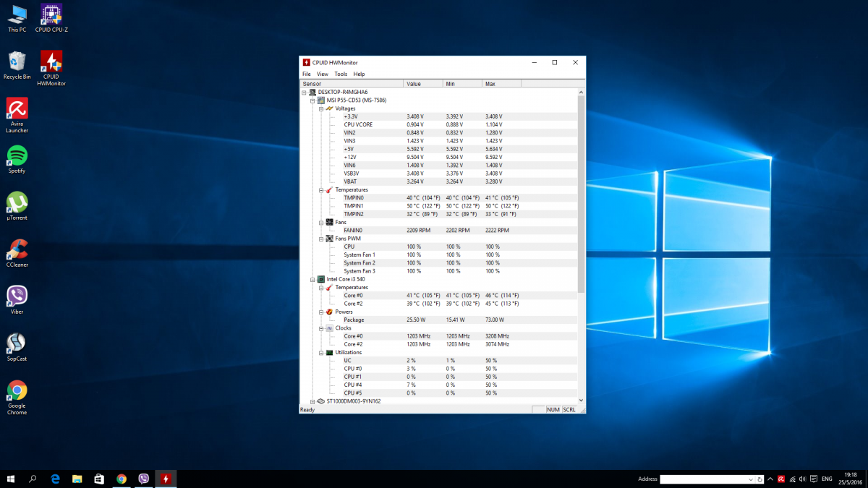Image resolution: width=868 pixels, height=488 pixels.
Task: Click the Avira tray icon
Action: point(781,479)
